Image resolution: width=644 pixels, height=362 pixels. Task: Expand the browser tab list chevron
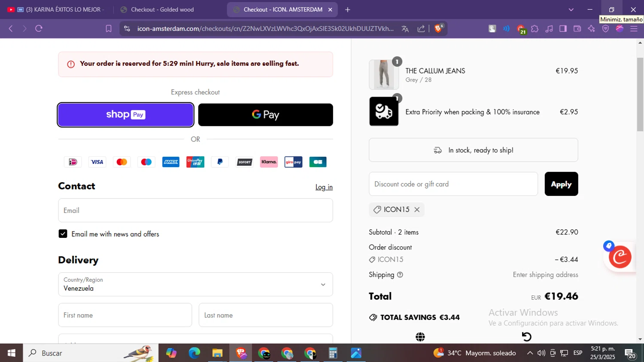[x=571, y=9]
